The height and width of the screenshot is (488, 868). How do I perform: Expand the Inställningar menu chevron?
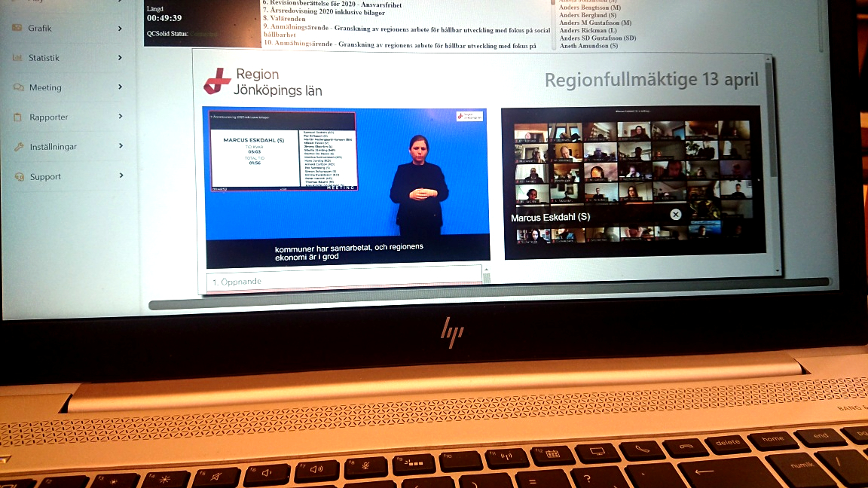(120, 145)
